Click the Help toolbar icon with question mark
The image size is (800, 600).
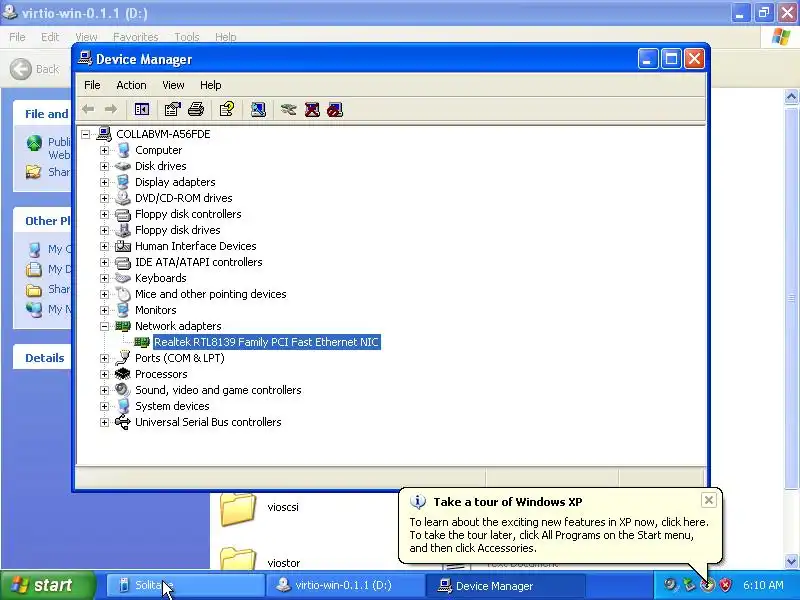coord(227,109)
